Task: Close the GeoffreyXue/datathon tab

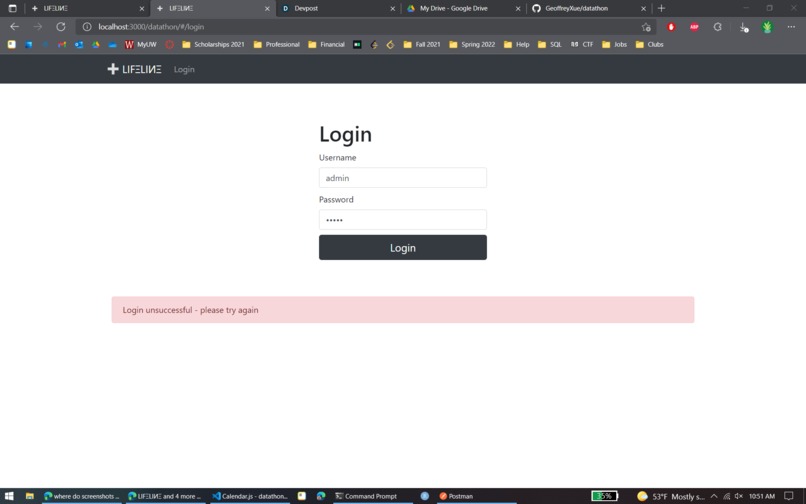Action: [x=643, y=9]
